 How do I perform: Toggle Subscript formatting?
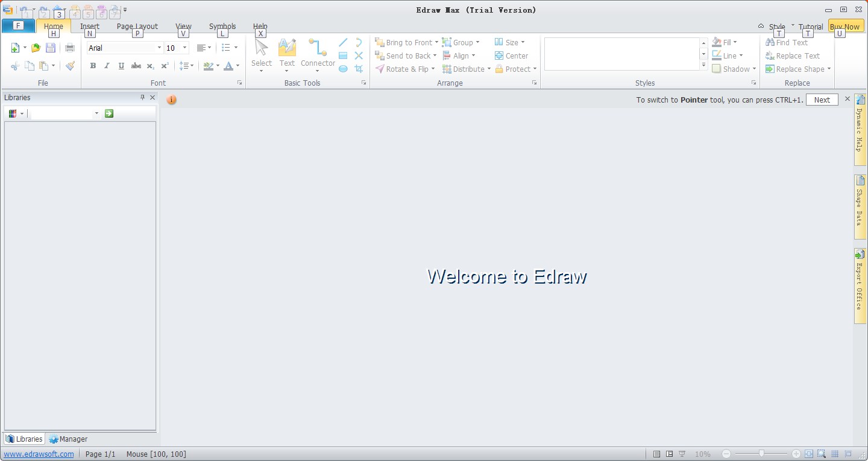[x=151, y=66]
